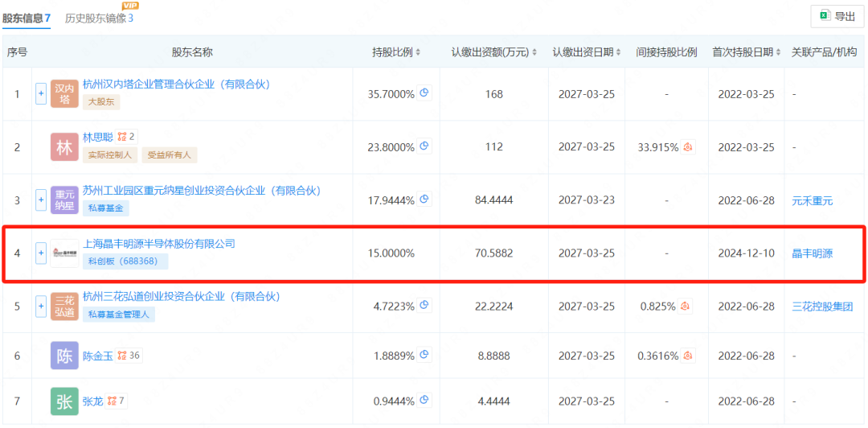The height and width of the screenshot is (428, 868).
Task: Switch to 股东信息 tab
Action: 27,19
